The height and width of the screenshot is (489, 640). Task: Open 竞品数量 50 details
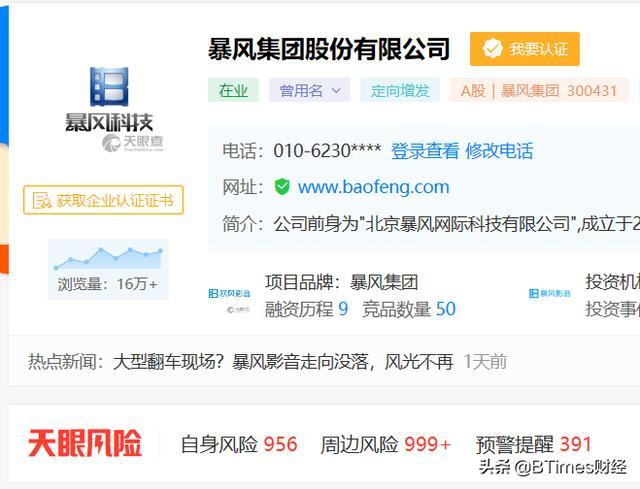coord(409,309)
